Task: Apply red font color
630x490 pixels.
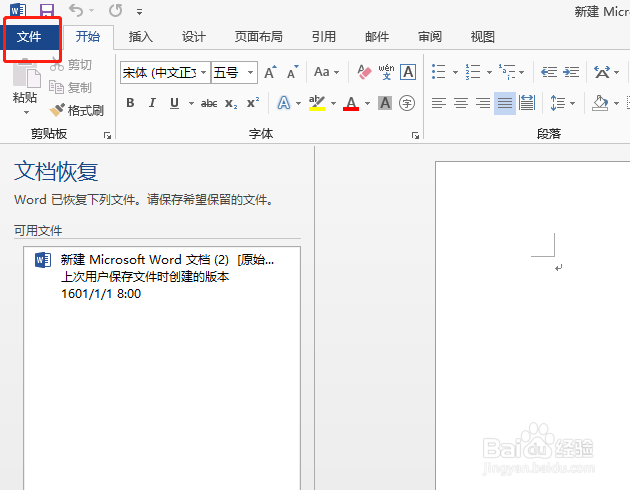Action: (351, 103)
